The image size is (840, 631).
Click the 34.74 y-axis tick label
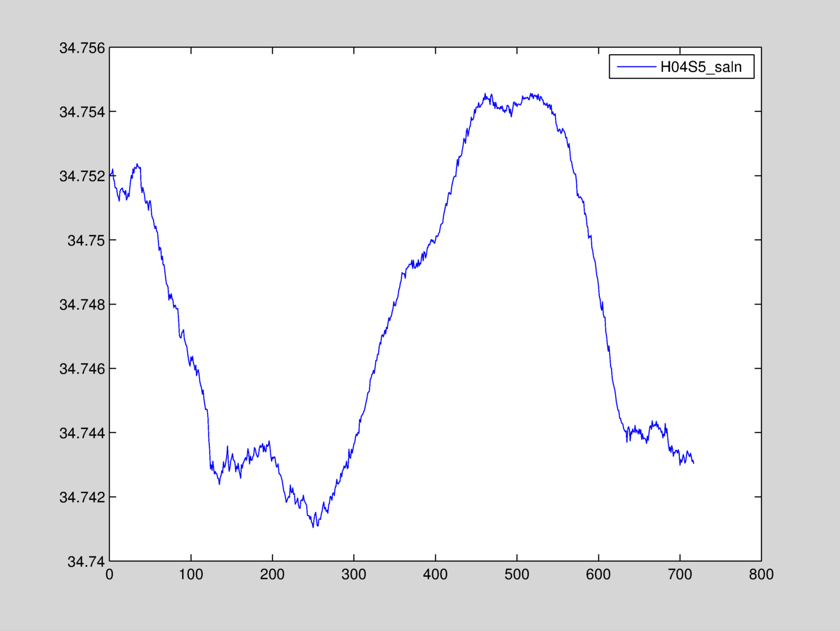point(86,562)
